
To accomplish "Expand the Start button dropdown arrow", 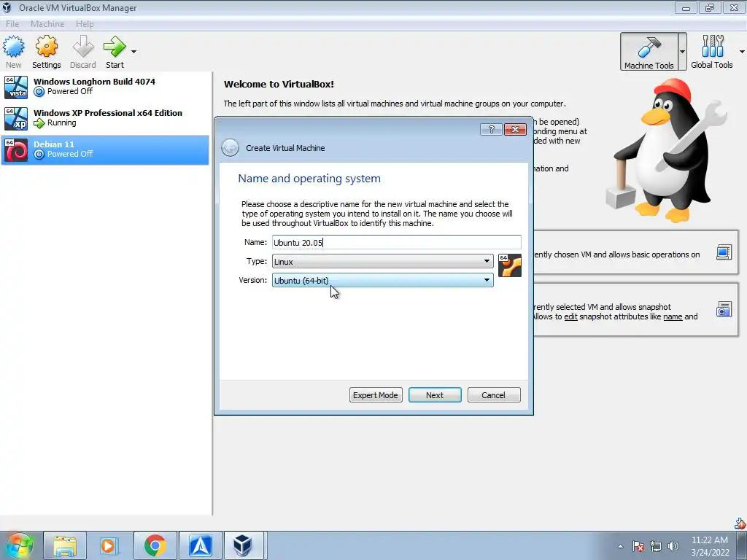I will [134, 52].
